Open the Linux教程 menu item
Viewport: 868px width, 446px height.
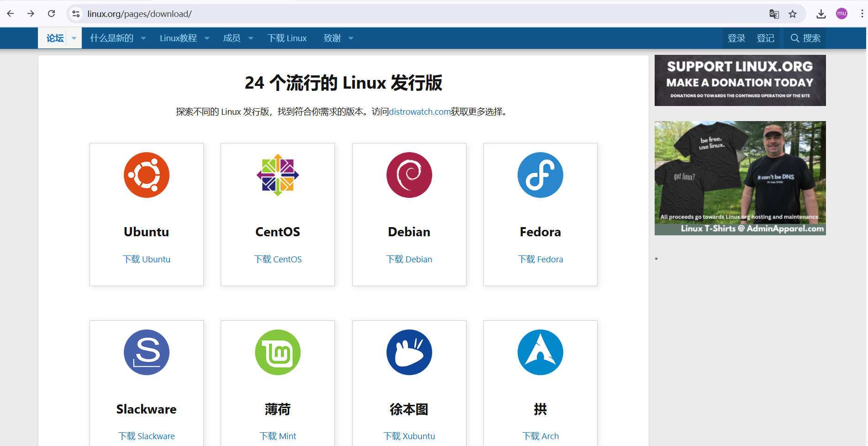tap(178, 38)
